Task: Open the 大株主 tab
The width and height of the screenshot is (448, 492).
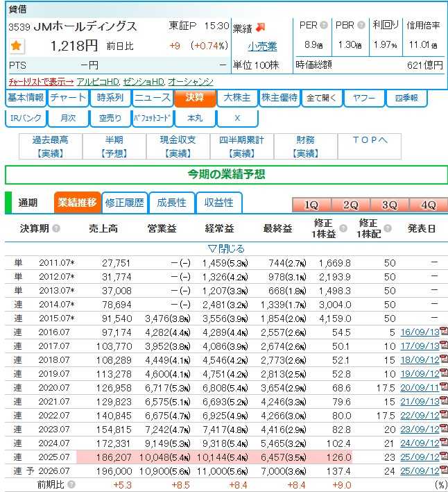Action: tap(237, 99)
